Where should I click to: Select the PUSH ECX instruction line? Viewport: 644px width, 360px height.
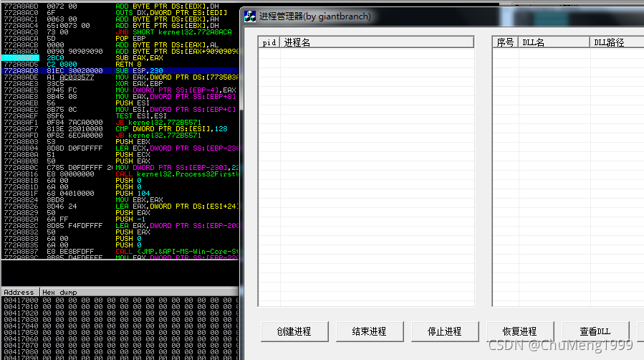click(120, 154)
